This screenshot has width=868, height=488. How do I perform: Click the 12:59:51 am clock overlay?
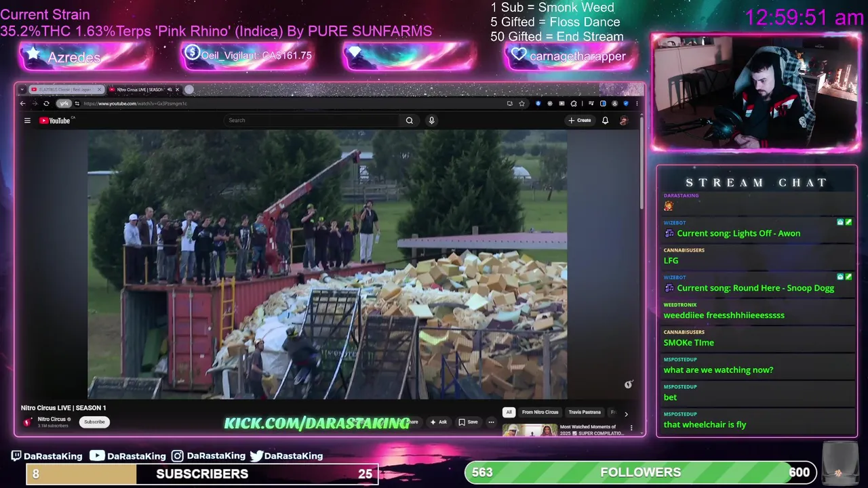click(x=804, y=18)
